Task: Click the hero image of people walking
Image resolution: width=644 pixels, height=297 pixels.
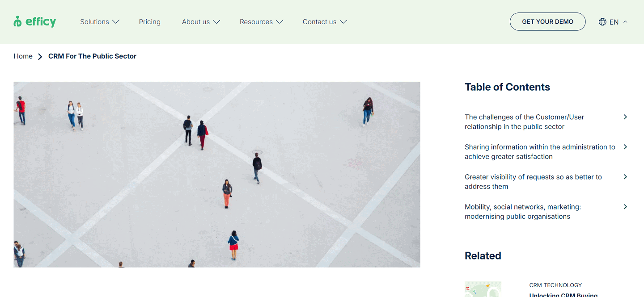Action: coord(217,174)
